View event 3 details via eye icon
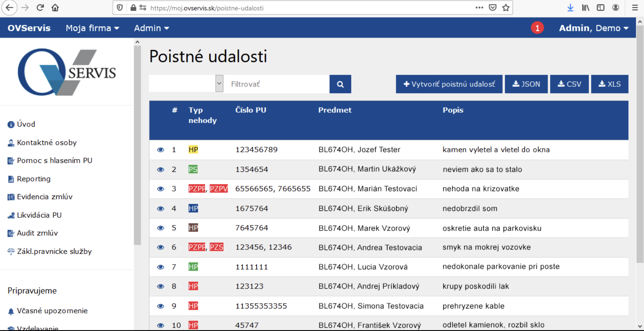The height and width of the screenshot is (331, 644). [160, 189]
